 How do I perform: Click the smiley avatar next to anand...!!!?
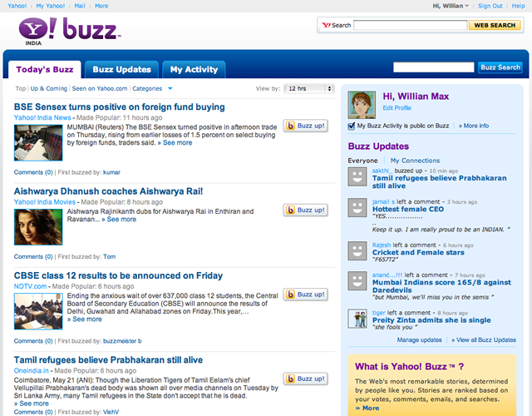(357, 280)
